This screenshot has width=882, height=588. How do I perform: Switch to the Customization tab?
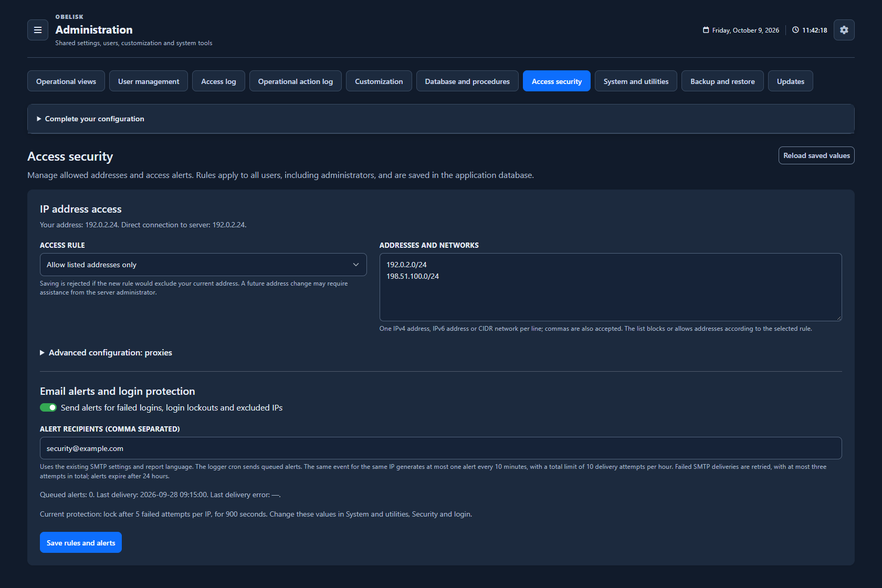[x=379, y=81]
